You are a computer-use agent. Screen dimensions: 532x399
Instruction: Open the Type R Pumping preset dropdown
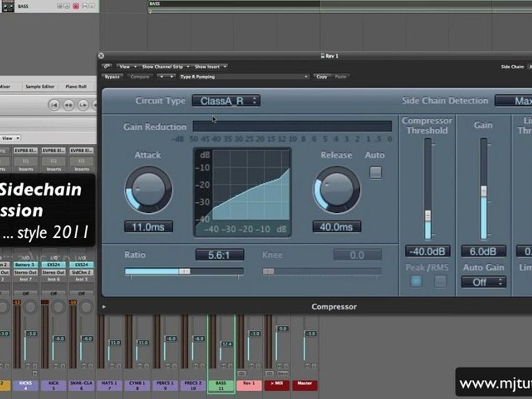[x=244, y=76]
